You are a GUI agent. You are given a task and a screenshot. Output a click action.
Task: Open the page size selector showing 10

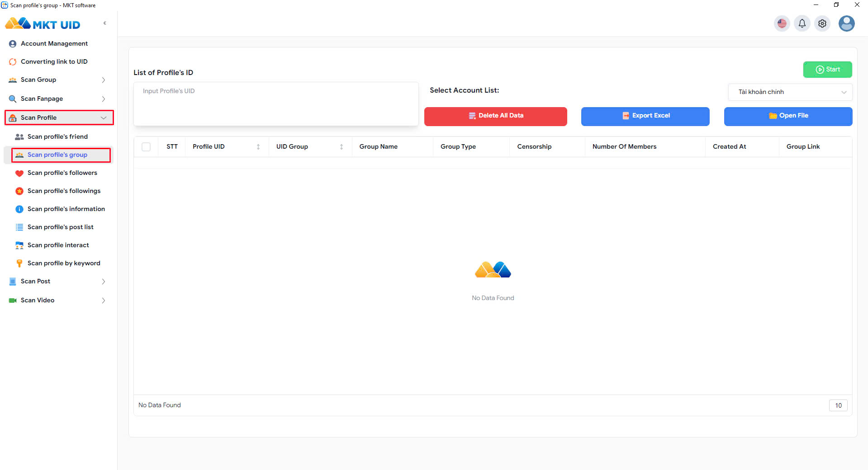[838, 405]
